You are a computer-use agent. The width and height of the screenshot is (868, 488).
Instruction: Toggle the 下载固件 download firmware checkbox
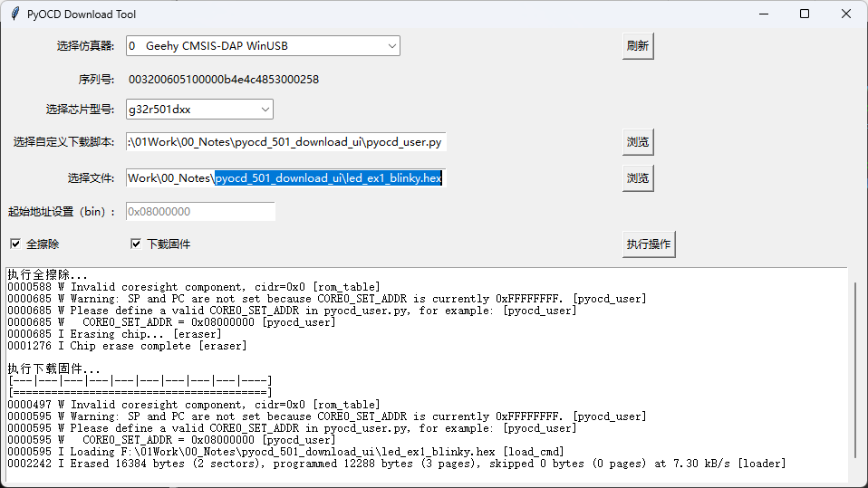point(136,244)
